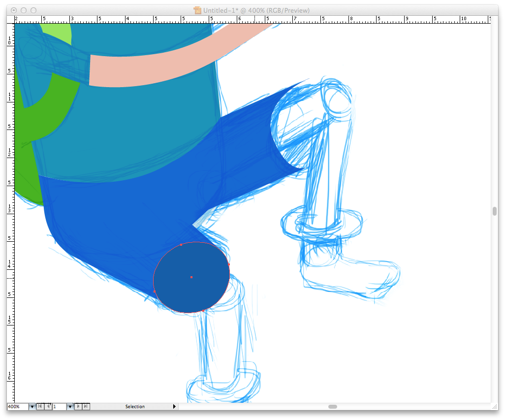Click the horizontal scrollbar thumb
This screenshot has width=505, height=420.
333,407
